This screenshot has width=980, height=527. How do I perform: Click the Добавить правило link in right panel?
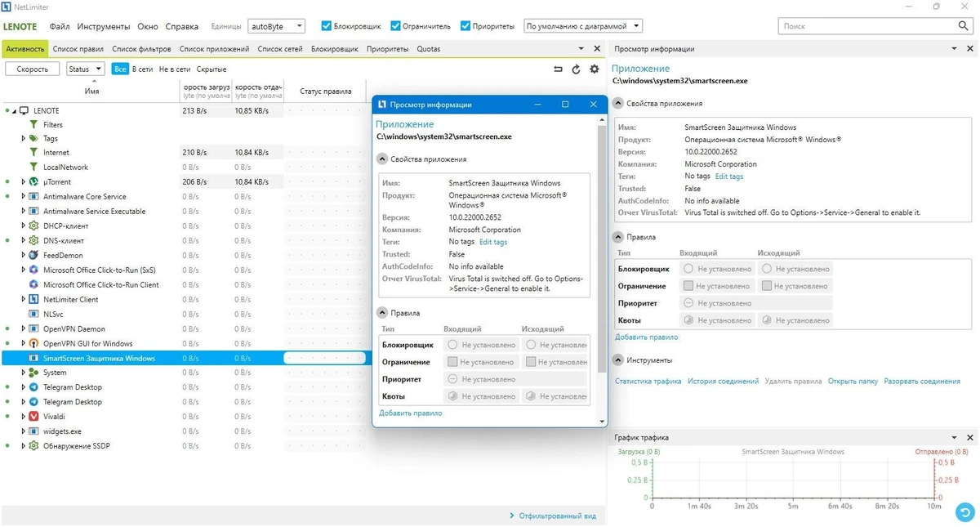(x=646, y=337)
